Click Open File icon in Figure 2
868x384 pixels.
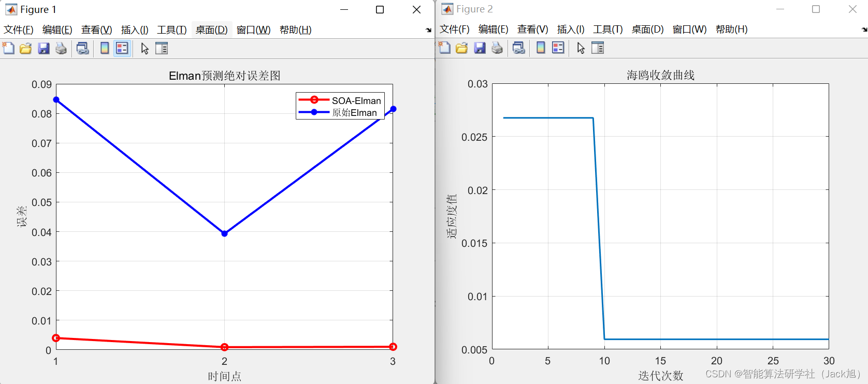(462, 48)
